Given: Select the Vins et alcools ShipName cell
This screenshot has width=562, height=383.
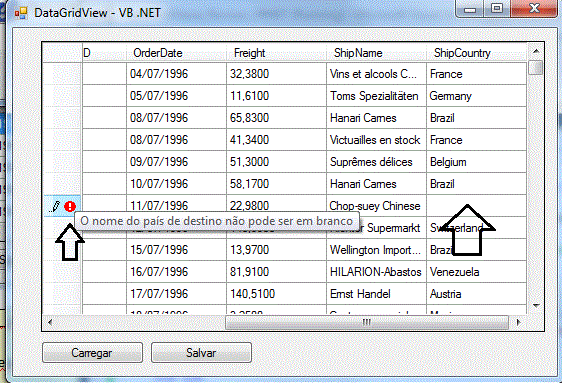Looking at the screenshot, I should [376, 74].
